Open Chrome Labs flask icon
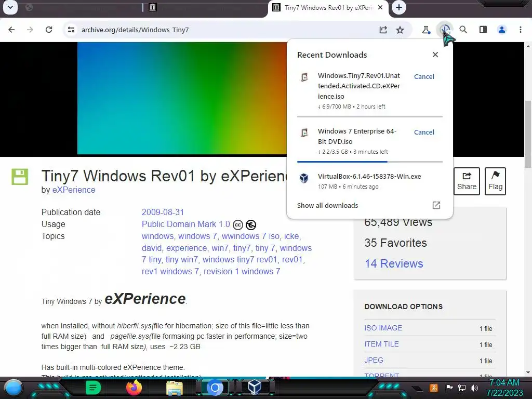 click(426, 30)
